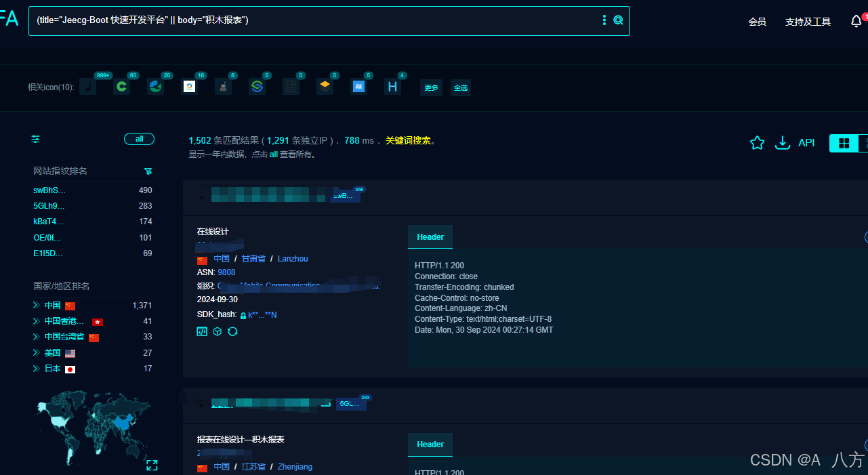868x475 pixels.
Task: Click the SDK_hash value k**...**N
Action: point(262,315)
